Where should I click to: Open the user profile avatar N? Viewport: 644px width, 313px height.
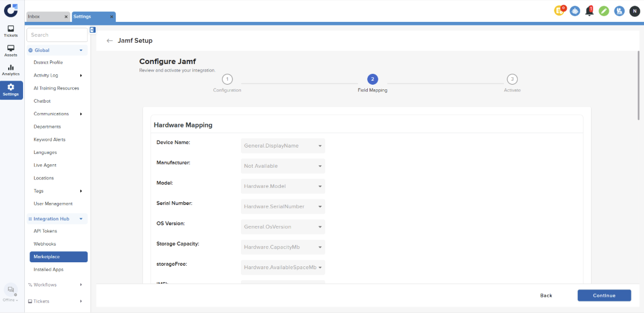pos(634,11)
